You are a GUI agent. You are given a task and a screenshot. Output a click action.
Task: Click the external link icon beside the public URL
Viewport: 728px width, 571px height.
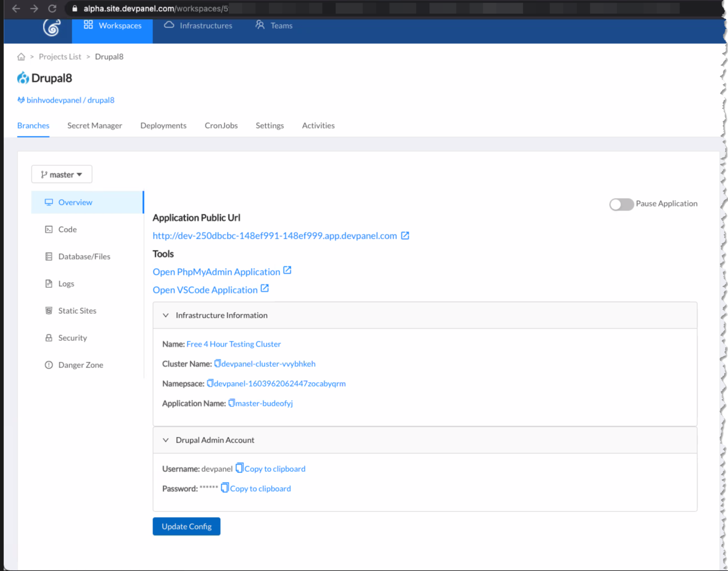(405, 236)
